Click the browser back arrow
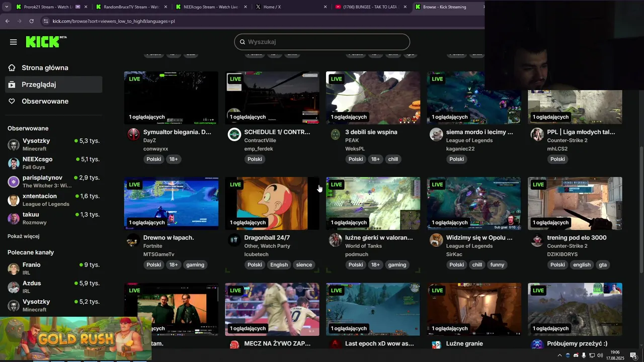644x362 pixels. coord(7,21)
